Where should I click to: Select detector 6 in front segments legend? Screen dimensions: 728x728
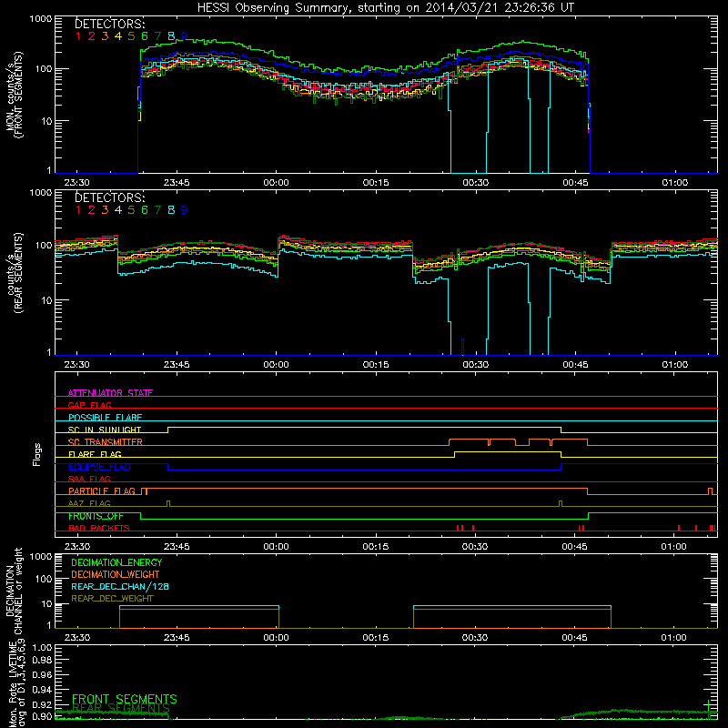click(145, 35)
